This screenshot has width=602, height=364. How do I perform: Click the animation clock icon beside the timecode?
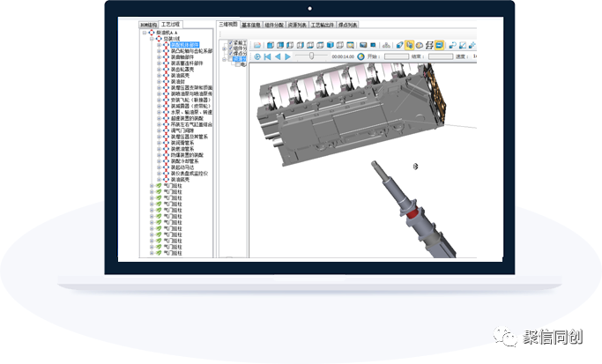[x=360, y=56]
